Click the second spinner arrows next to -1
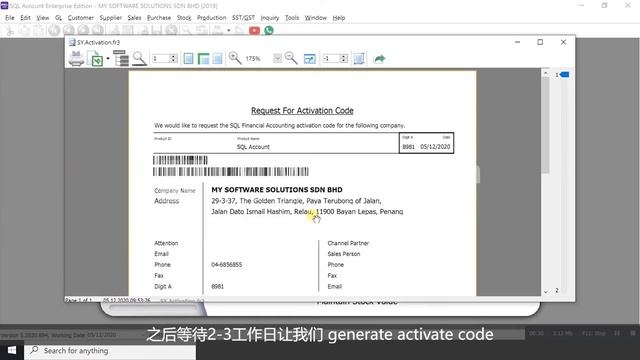Screen dimensions: 640x360 coord(344,59)
